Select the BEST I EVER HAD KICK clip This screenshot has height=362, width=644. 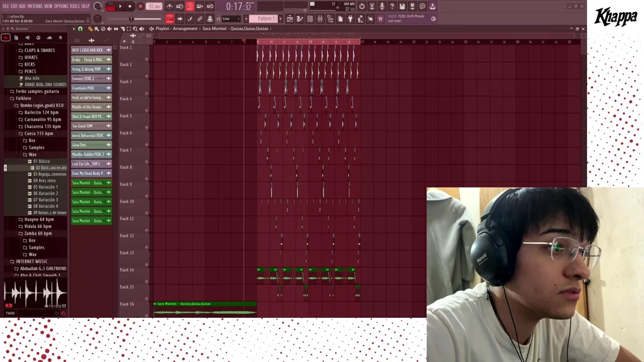92,50
